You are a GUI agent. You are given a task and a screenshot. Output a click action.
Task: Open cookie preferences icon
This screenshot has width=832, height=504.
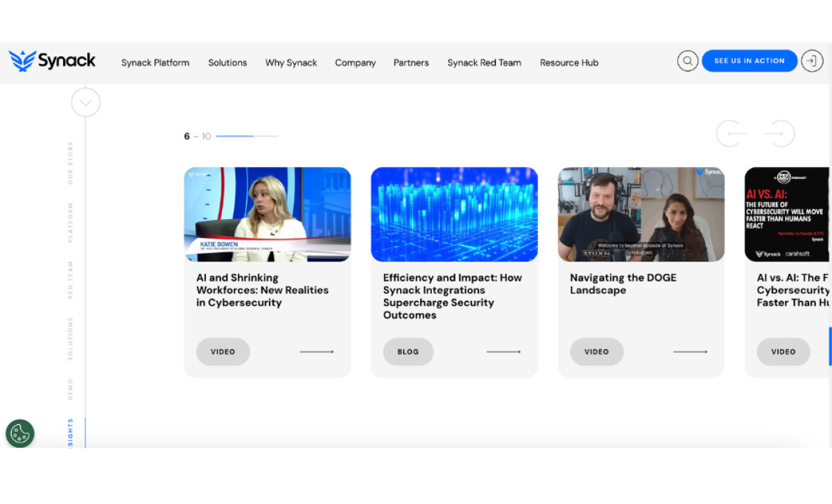(20, 433)
